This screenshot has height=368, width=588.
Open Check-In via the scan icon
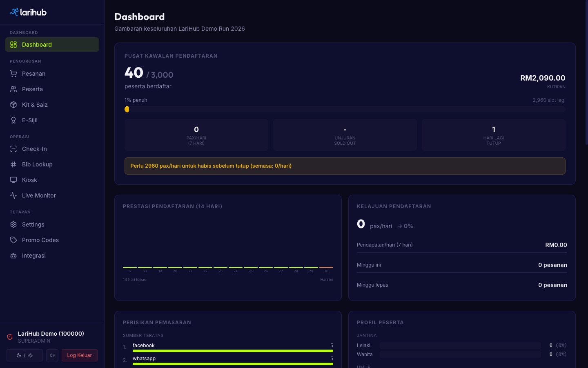tap(13, 149)
